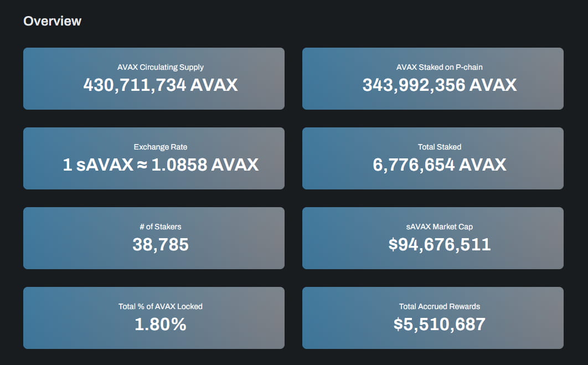Select the sAVAX Market Cap card

coord(432,238)
